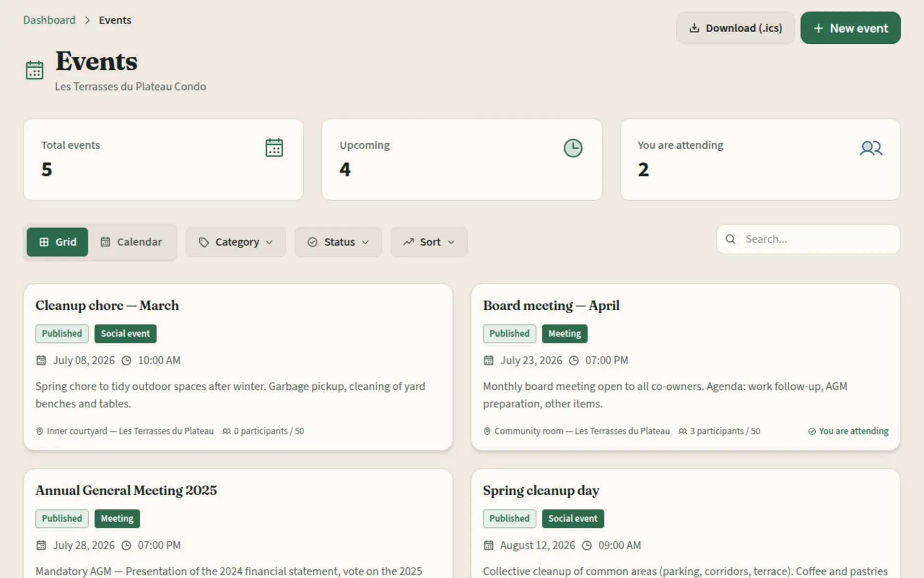
Task: Click Published badge on Annual General Meeting 2025 card
Action: [x=62, y=519]
